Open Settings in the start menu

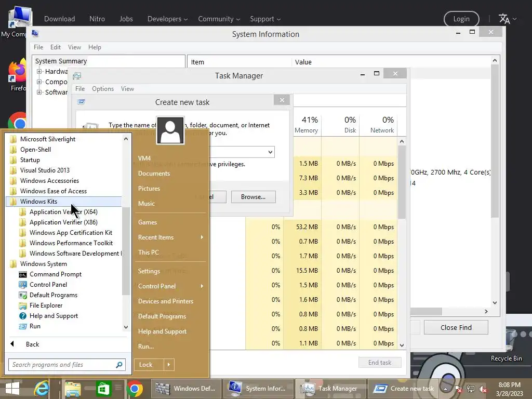tap(149, 271)
